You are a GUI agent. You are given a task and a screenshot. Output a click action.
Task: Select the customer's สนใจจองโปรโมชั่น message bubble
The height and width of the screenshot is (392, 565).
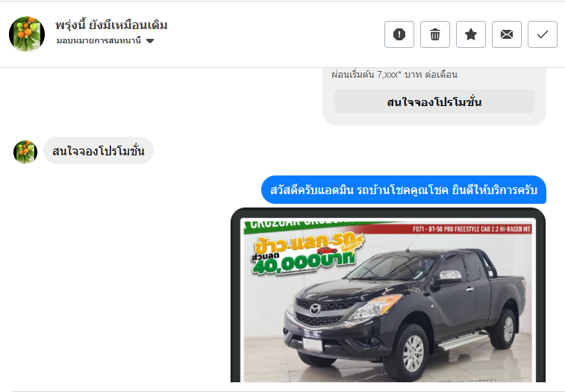(99, 151)
